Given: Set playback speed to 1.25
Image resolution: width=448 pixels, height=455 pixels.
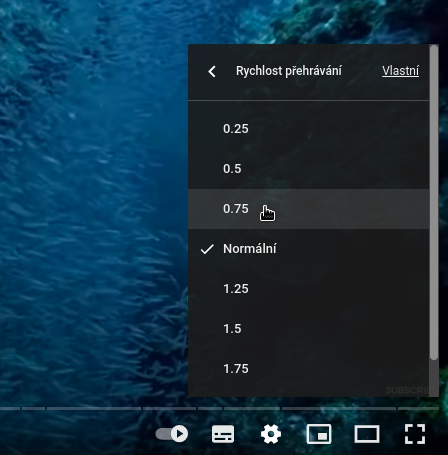Looking at the screenshot, I should (308, 289).
